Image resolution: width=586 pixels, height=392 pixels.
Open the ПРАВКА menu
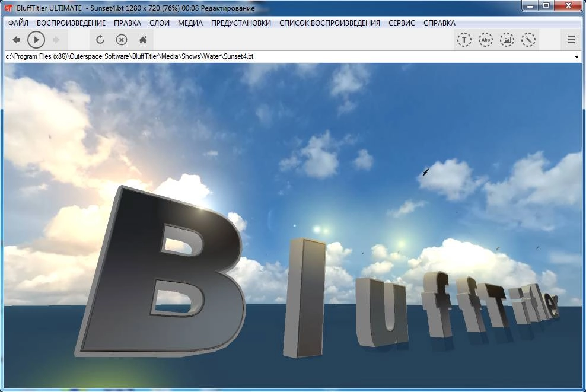click(128, 23)
